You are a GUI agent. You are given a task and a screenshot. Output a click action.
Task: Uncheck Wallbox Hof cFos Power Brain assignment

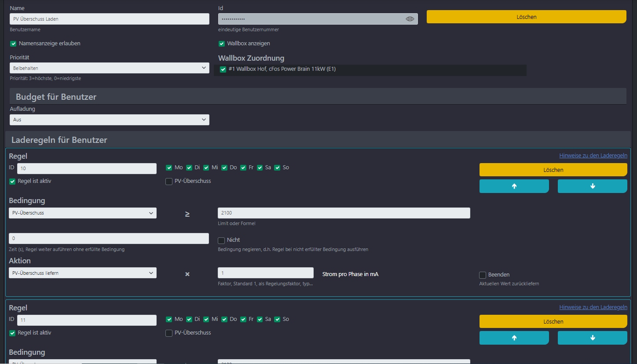[223, 69]
